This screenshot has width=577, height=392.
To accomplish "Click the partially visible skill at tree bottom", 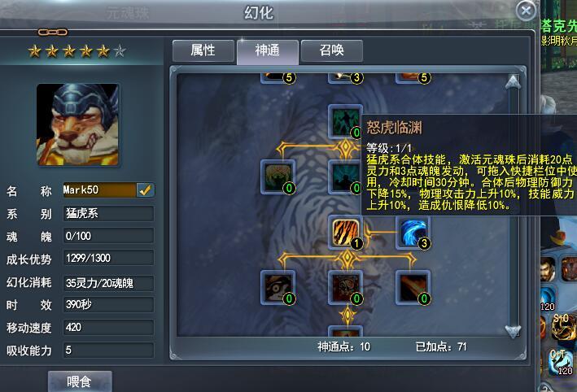I will tap(346, 331).
